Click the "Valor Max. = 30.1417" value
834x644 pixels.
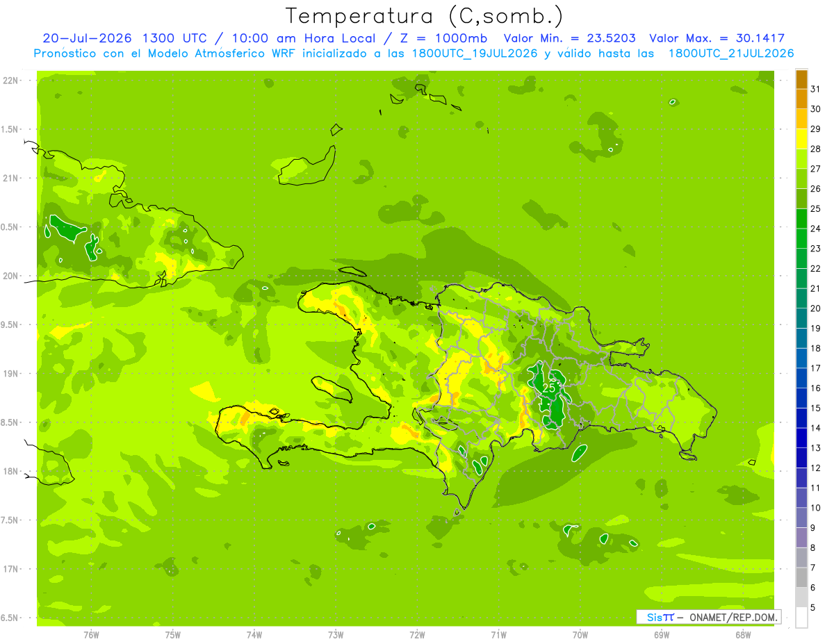click(x=717, y=38)
